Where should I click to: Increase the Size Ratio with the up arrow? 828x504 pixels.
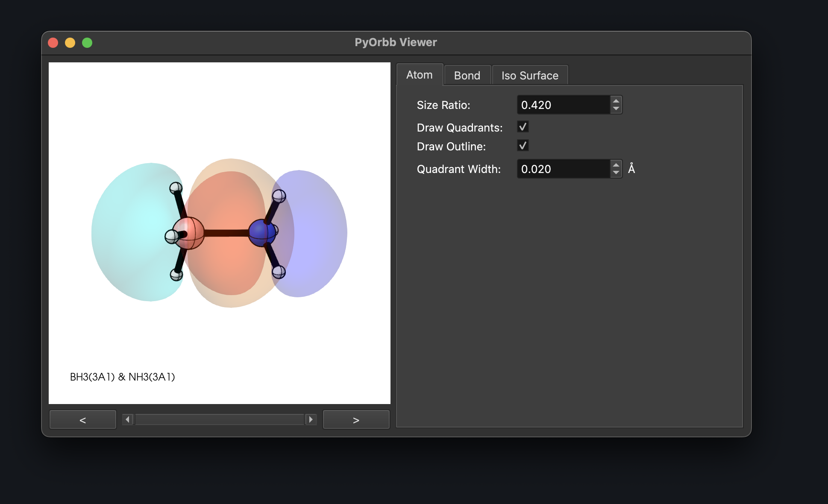click(x=616, y=101)
